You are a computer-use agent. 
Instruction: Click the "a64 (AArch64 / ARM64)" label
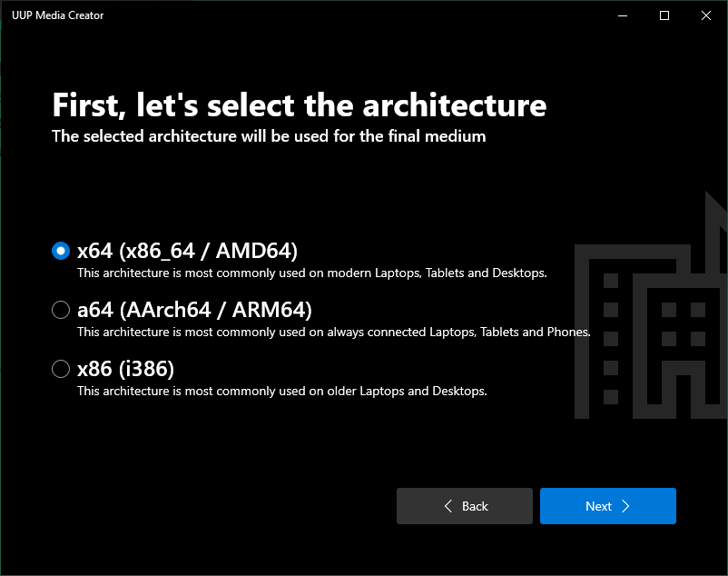[x=194, y=310]
